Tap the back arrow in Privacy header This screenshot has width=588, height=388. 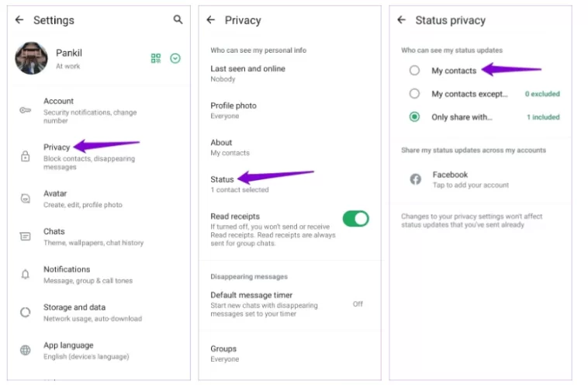[210, 20]
